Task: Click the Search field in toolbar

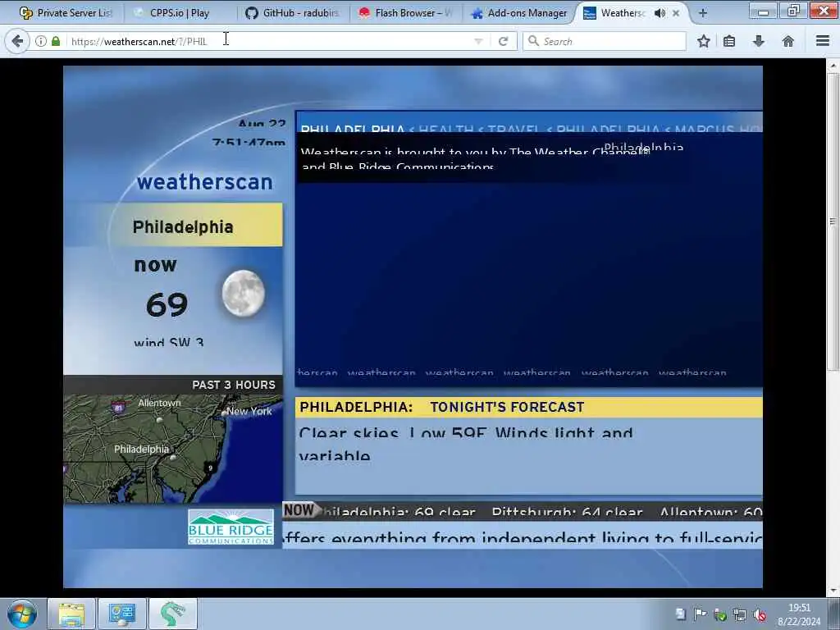Action: point(605,41)
